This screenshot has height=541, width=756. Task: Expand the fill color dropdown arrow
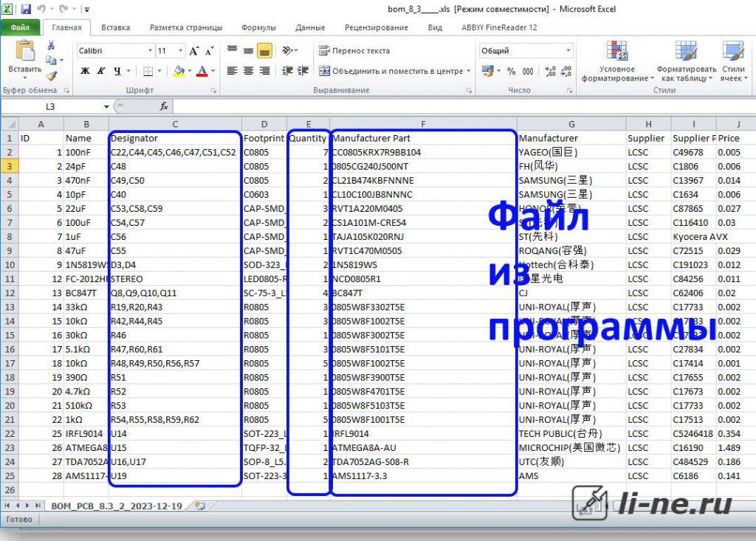click(x=190, y=71)
